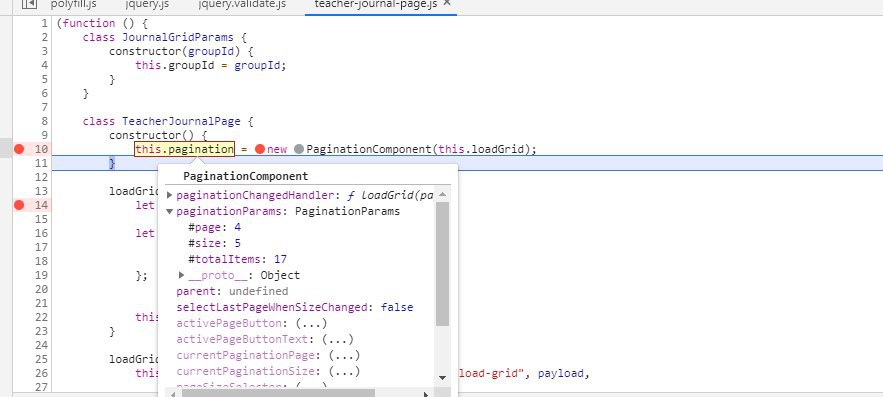Image resolution: width=883 pixels, height=397 pixels.
Task: Toggle the file navigator sidebar icon
Action: tap(29, 4)
